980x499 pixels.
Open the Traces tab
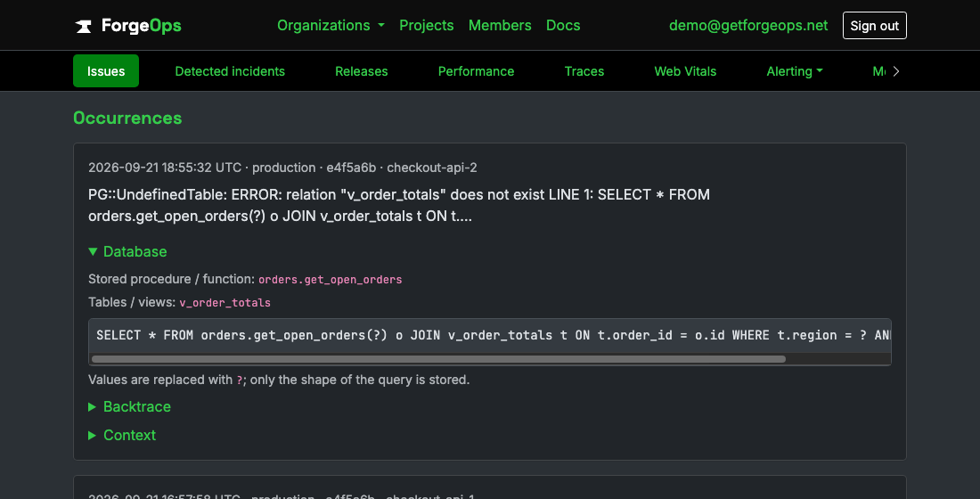coord(584,71)
